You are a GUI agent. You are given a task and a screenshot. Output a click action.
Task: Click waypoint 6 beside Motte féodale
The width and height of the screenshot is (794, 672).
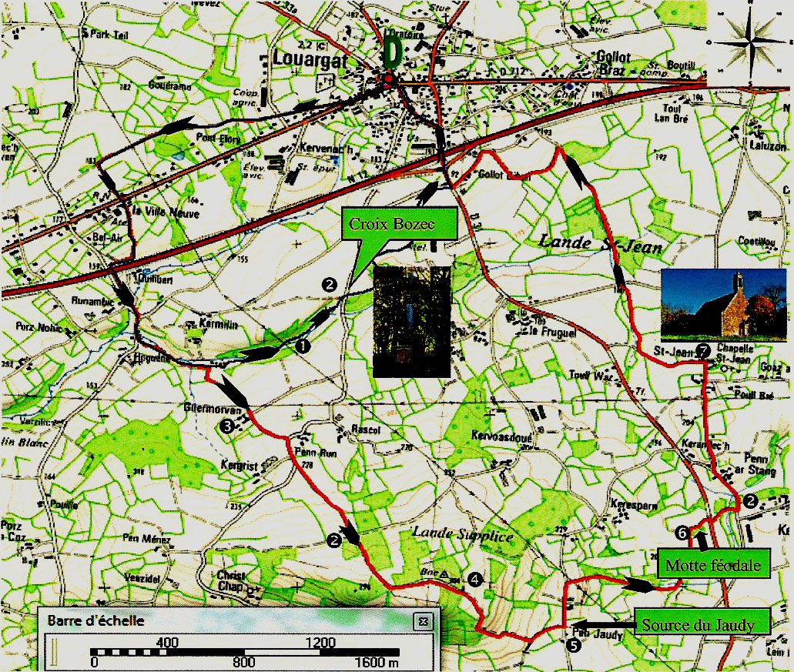click(x=681, y=532)
